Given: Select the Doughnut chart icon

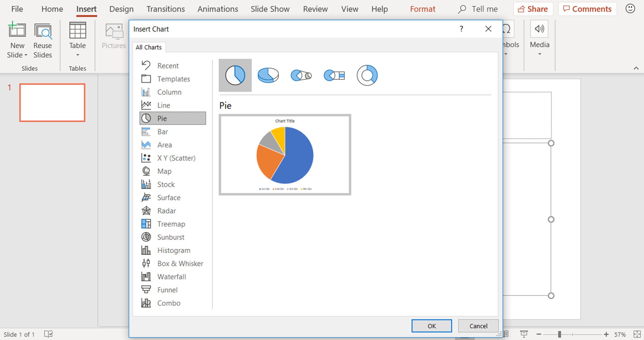Looking at the screenshot, I should pyautogui.click(x=366, y=75).
